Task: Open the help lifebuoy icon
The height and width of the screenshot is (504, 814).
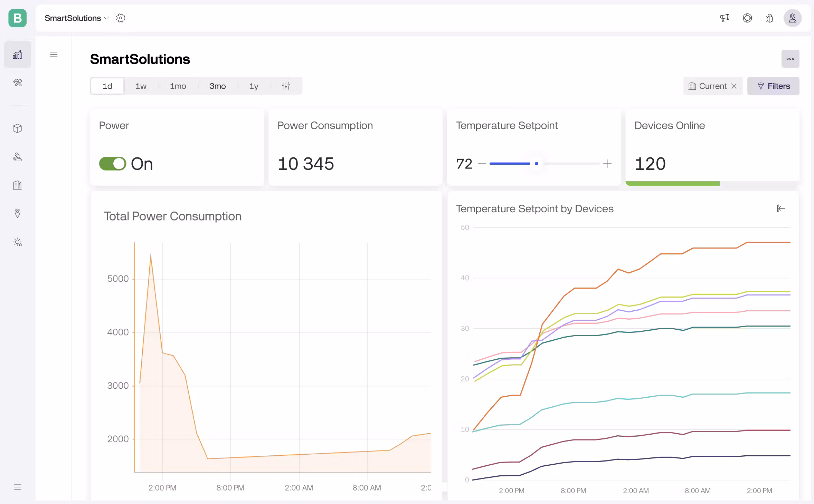Action: (747, 18)
